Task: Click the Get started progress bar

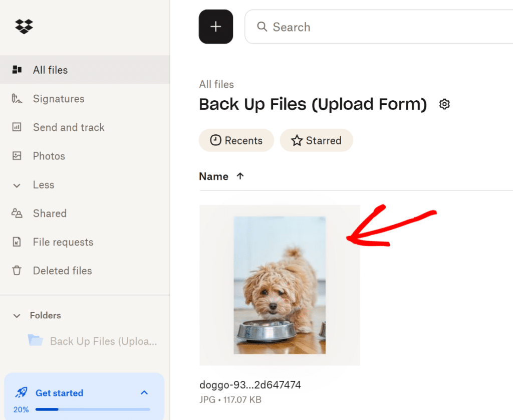Action: click(93, 409)
